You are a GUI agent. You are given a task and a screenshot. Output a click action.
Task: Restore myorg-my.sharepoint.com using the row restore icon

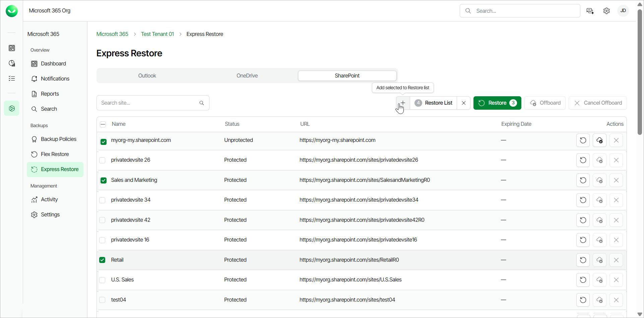coord(583,140)
